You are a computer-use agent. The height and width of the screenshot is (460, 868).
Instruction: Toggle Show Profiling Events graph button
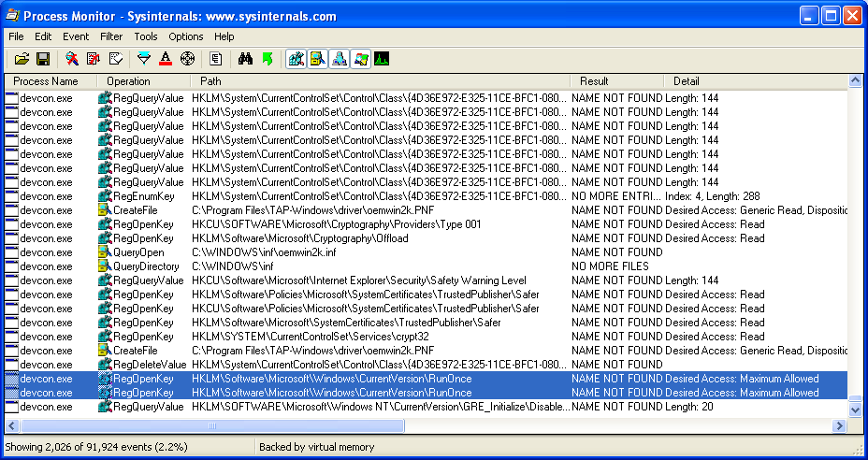coord(382,59)
